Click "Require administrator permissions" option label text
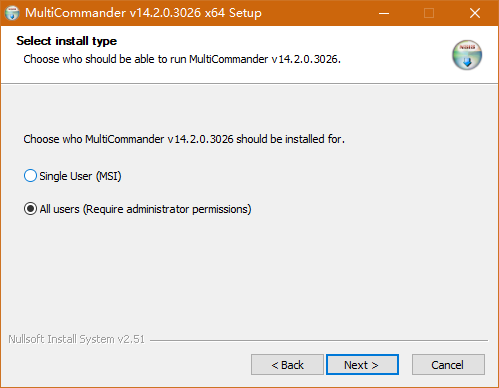Image resolution: width=499 pixels, height=388 pixels. coord(167,209)
